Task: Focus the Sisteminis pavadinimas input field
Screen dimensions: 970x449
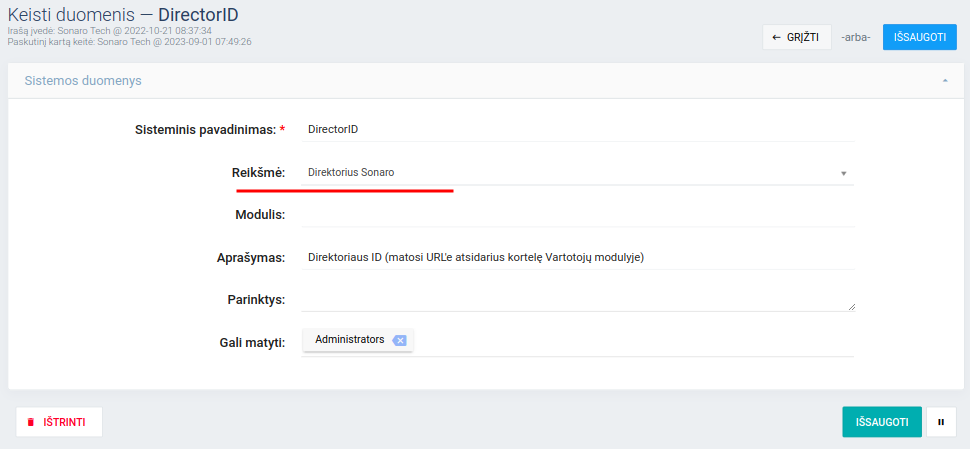Action: point(577,129)
